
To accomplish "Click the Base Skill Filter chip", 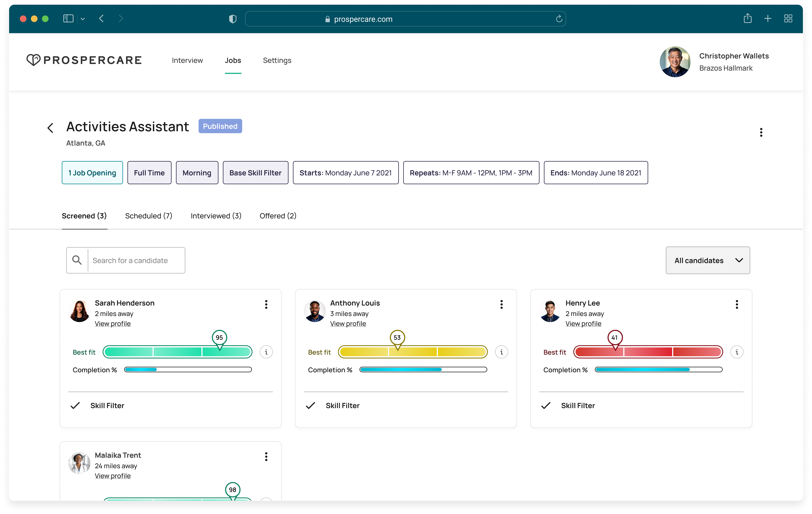I will 255,173.
